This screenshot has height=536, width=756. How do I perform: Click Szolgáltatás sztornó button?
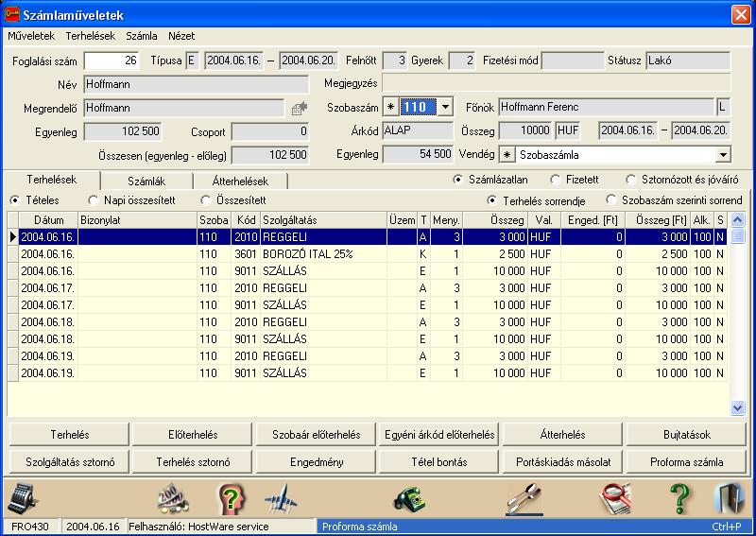(x=69, y=461)
